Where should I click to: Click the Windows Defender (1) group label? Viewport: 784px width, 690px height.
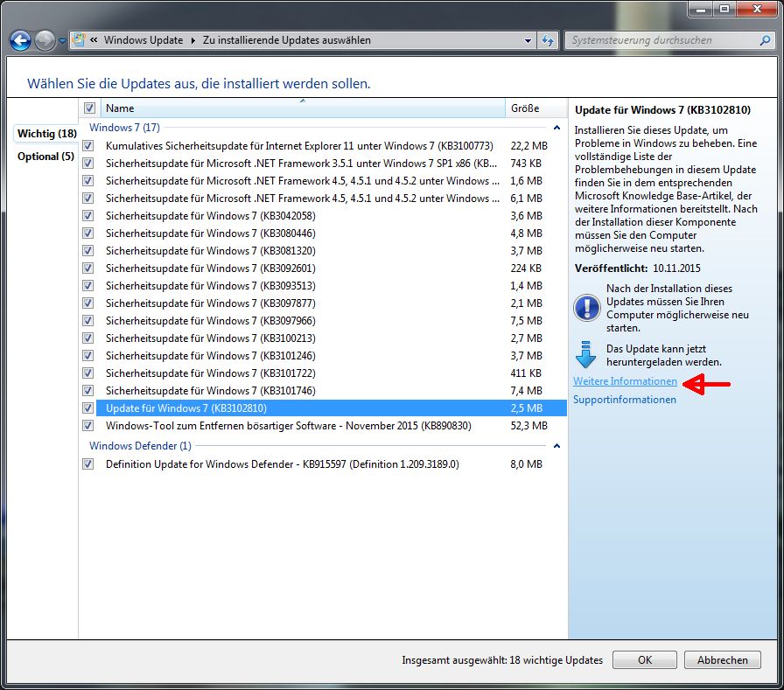tap(140, 446)
